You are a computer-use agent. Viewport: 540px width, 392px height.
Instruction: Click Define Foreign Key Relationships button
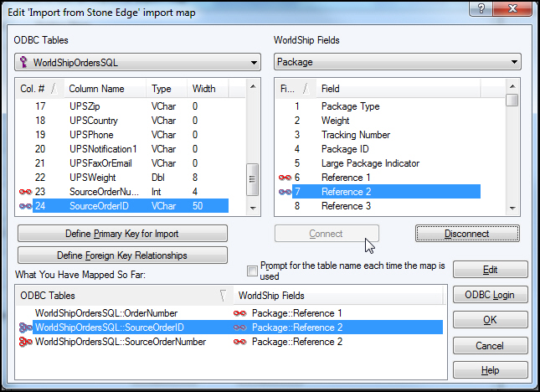click(122, 255)
